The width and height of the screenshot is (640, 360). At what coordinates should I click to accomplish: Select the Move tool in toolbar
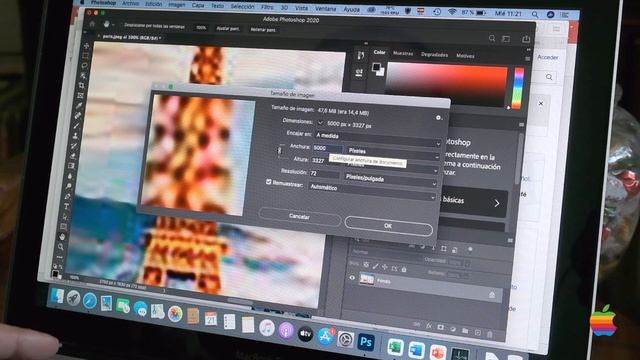coord(86,46)
